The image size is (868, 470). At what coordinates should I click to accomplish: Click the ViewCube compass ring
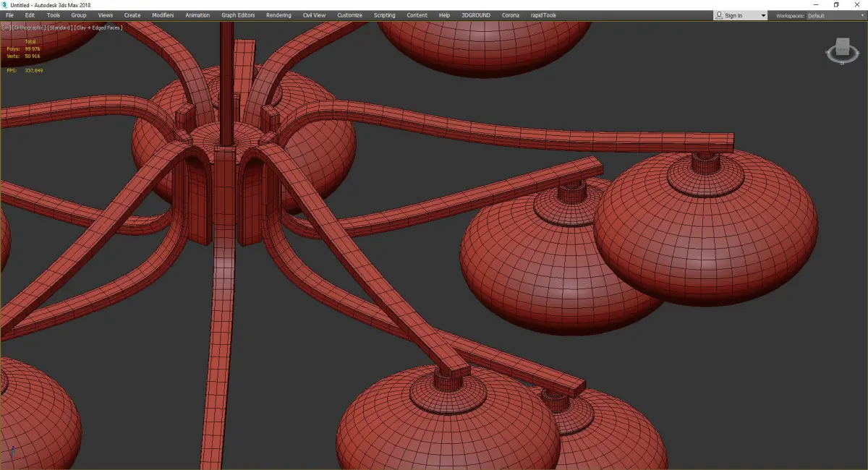click(842, 59)
